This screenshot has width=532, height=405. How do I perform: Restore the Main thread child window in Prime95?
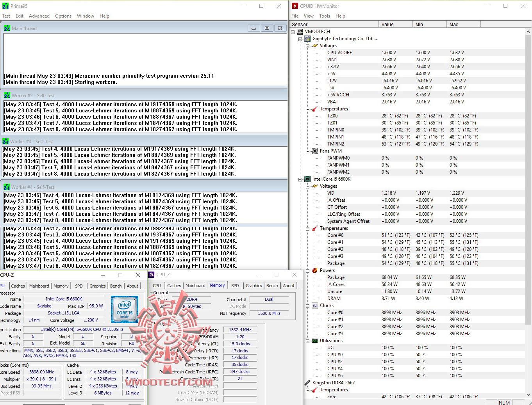coord(267,28)
